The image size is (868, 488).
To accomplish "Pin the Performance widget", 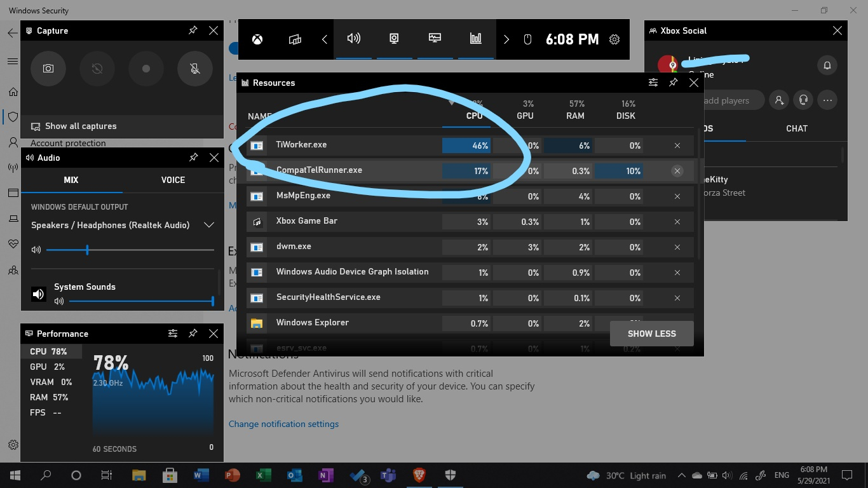I will click(193, 334).
